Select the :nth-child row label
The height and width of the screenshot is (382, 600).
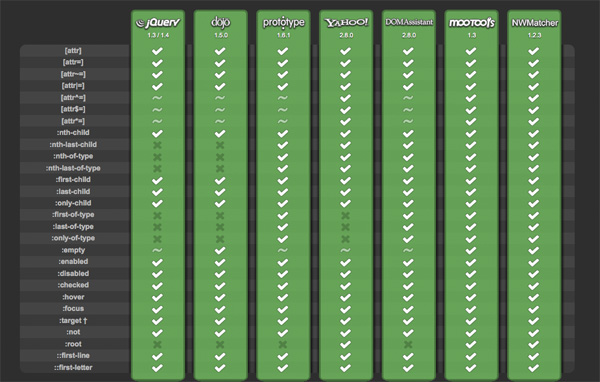(73, 132)
